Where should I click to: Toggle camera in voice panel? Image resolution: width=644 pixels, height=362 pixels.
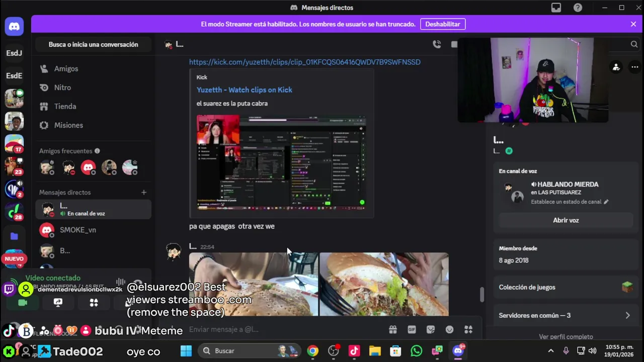pyautogui.click(x=22, y=302)
